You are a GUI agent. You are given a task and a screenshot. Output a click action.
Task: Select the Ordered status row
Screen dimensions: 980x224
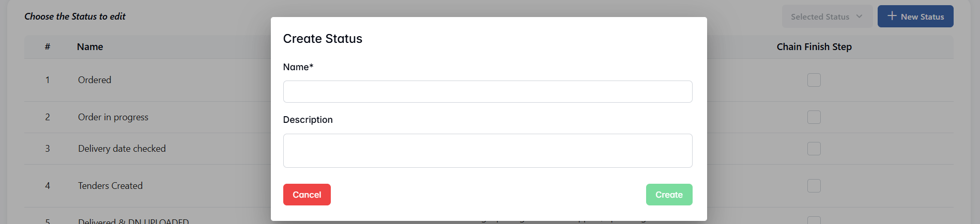(x=95, y=80)
